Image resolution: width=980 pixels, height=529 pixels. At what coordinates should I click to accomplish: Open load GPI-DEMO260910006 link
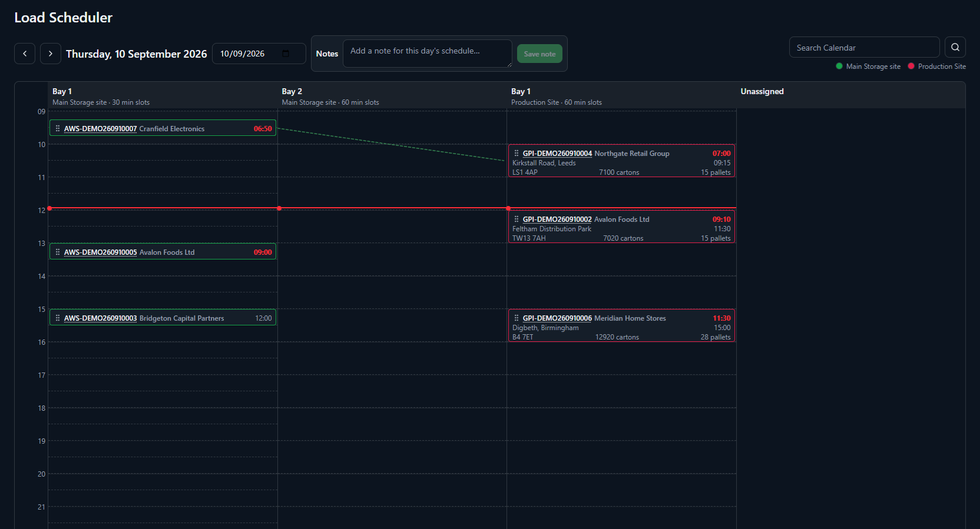(x=557, y=318)
